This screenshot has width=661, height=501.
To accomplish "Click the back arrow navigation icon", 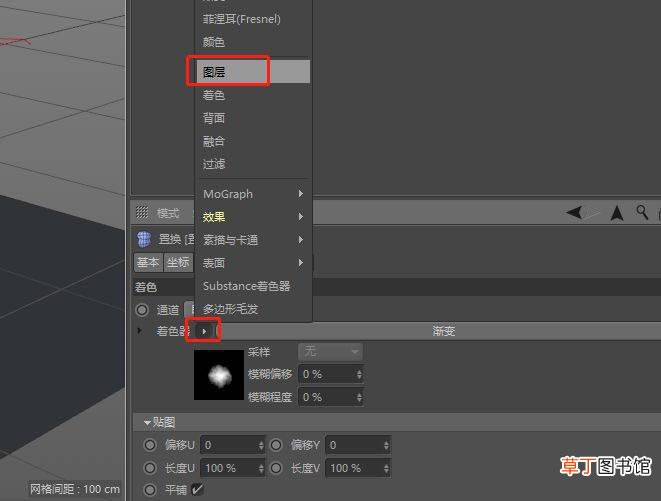I will click(574, 212).
